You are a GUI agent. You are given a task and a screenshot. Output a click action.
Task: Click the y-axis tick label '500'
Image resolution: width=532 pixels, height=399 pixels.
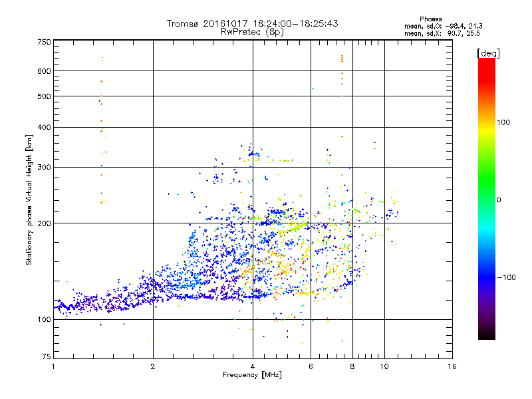tap(44, 96)
